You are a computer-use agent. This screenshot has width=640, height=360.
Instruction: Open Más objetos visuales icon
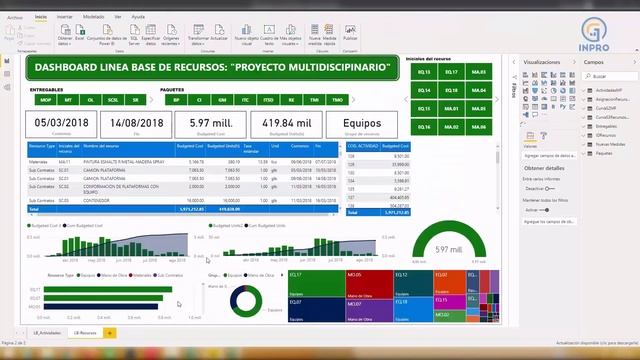pos(291,30)
